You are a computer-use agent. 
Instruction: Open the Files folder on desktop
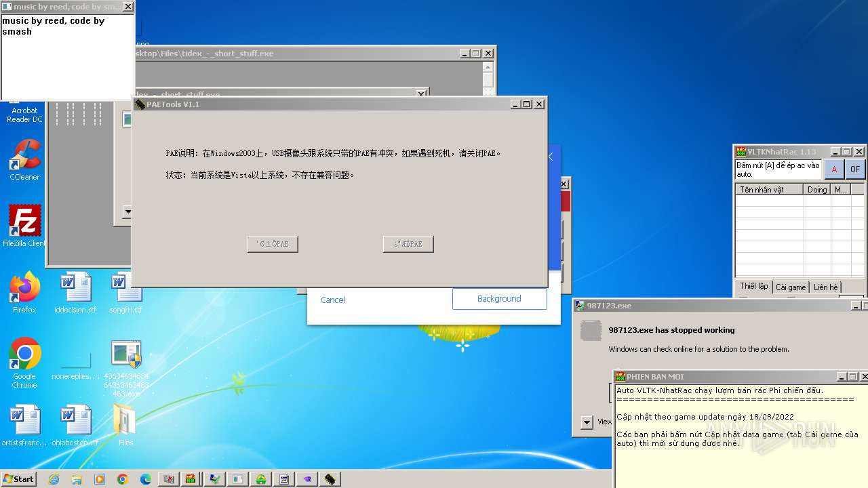click(x=126, y=426)
